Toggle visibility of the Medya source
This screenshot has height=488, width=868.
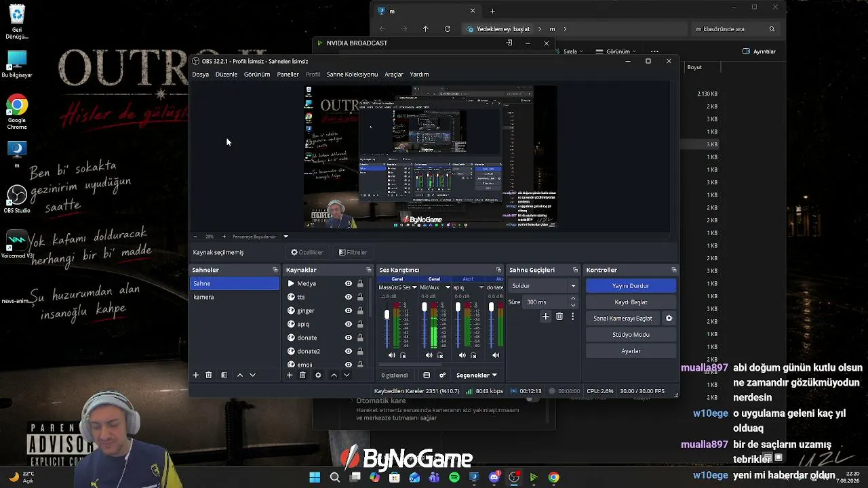point(349,283)
